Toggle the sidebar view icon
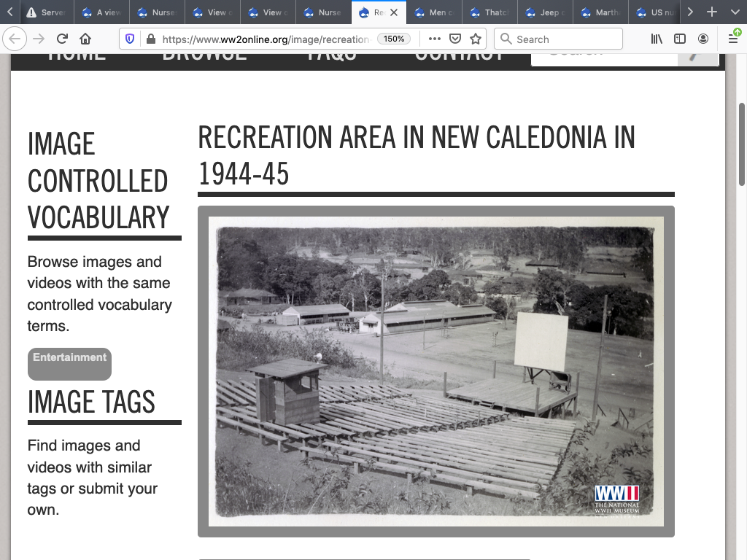The image size is (747, 560). click(680, 39)
